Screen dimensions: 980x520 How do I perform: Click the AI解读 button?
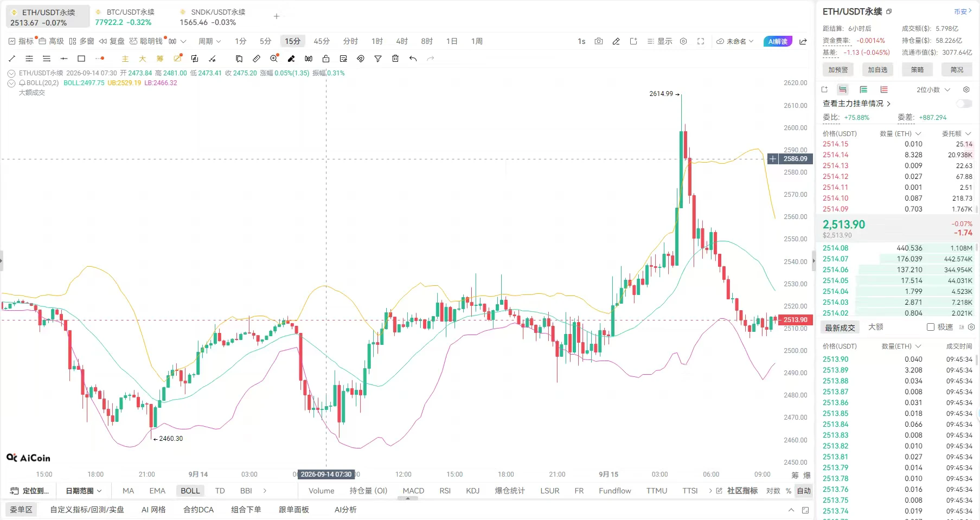pyautogui.click(x=778, y=41)
